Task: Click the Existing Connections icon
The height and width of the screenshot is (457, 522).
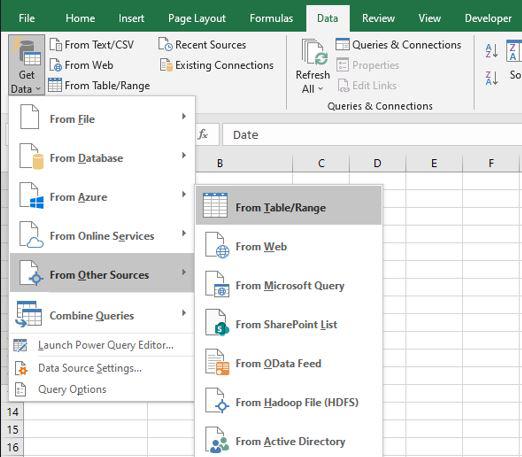Action: [x=166, y=65]
